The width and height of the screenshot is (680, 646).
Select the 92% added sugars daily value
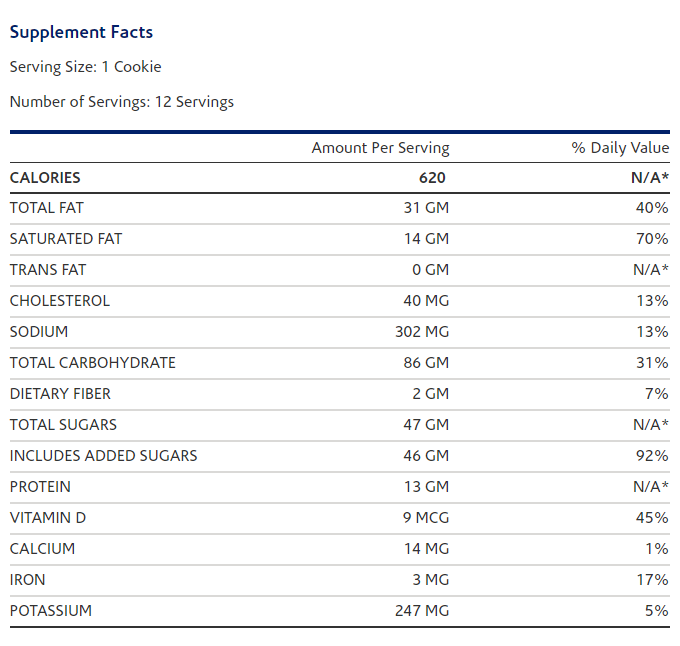652,456
